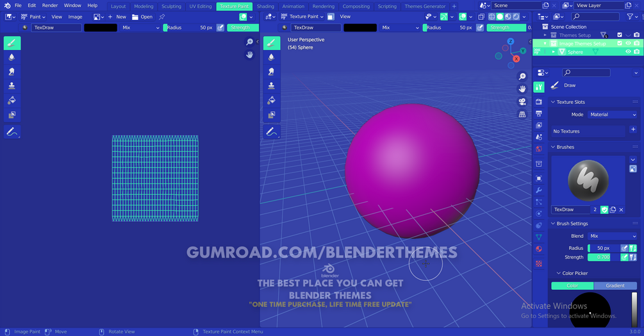Expand the Themes Setup collection
This screenshot has width=644, height=336.
[x=545, y=35]
